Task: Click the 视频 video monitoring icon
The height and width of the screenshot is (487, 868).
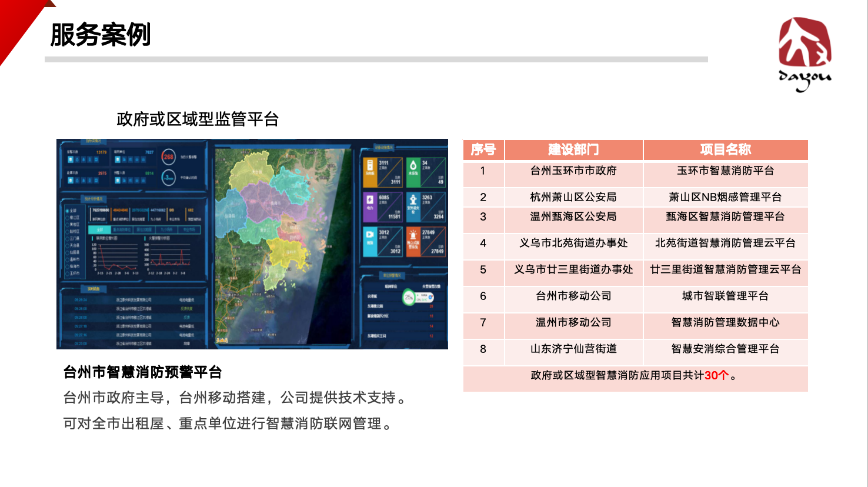Action: click(x=370, y=235)
